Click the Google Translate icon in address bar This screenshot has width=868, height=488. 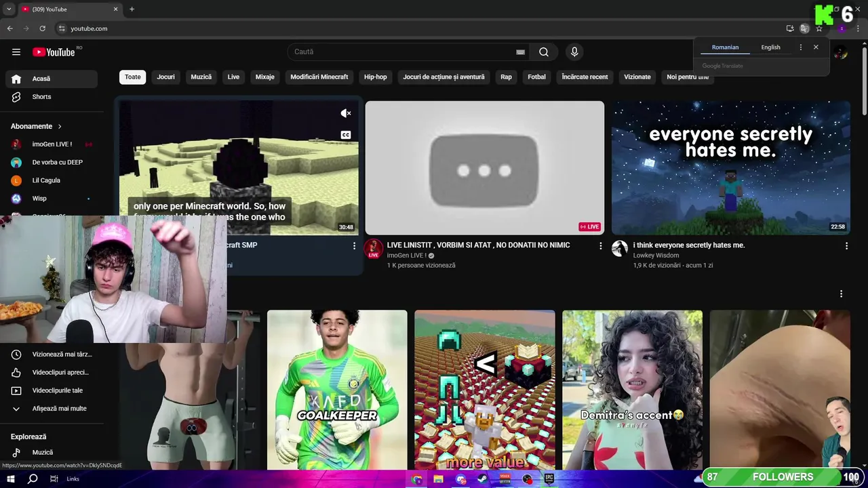click(804, 28)
